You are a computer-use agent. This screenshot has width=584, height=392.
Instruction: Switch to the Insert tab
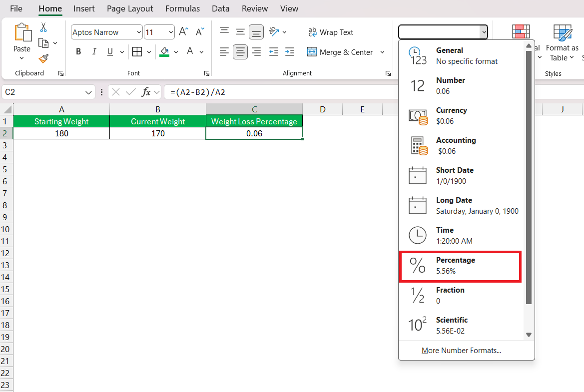point(84,8)
